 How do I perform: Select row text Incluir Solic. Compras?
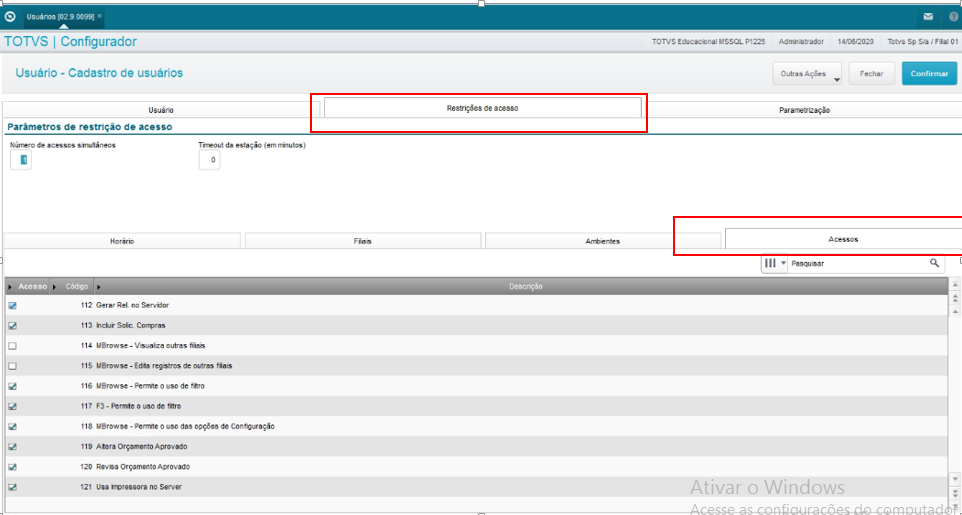(131, 325)
